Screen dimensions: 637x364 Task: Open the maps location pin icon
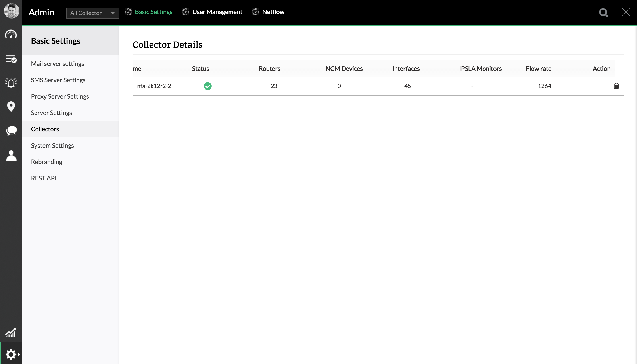(11, 107)
